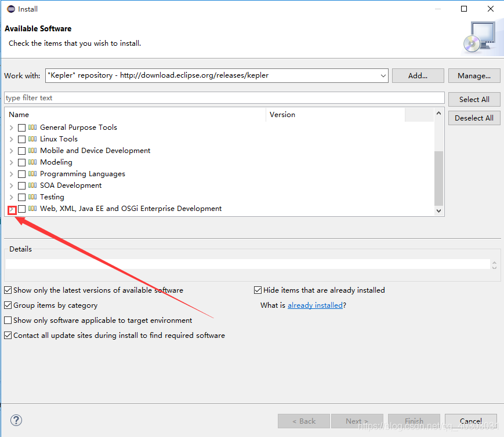Expand Web, XML, Java EE and OSGi category
Viewport: 504px width, 437px height.
(12, 210)
